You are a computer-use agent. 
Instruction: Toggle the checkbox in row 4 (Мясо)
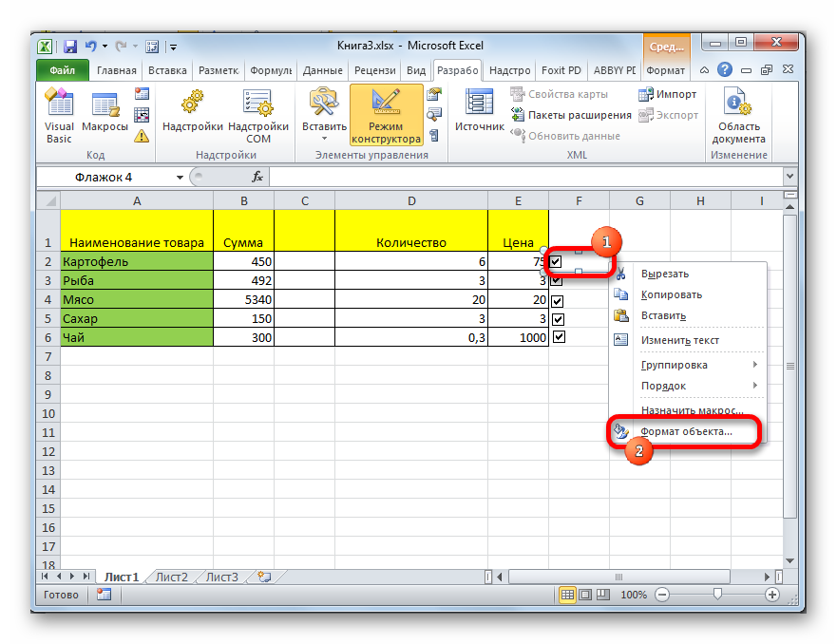(x=558, y=300)
